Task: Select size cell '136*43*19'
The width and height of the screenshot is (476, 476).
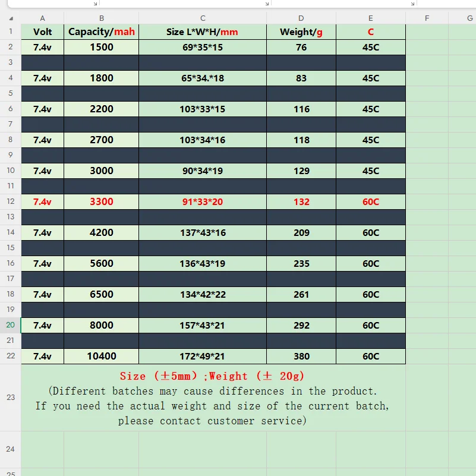Action: coord(203,263)
